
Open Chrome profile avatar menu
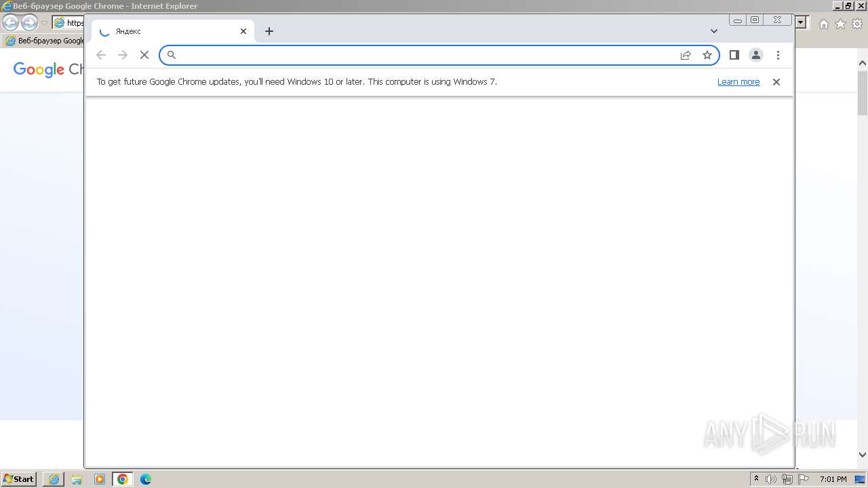(x=756, y=55)
